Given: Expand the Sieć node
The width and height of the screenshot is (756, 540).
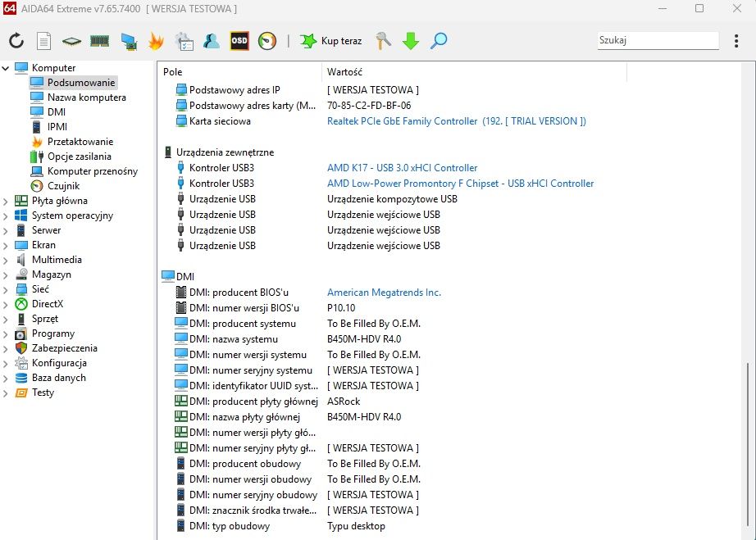Looking at the screenshot, I should [5, 290].
